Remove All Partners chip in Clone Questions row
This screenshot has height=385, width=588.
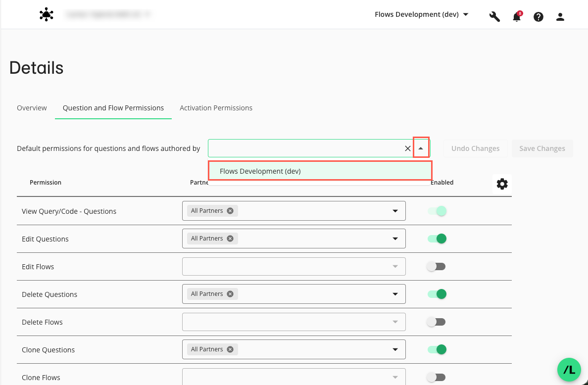point(230,349)
